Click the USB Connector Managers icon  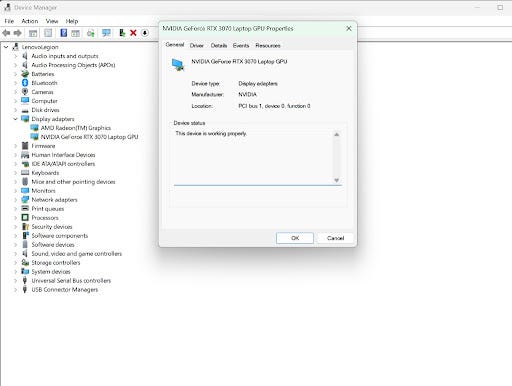(25, 290)
